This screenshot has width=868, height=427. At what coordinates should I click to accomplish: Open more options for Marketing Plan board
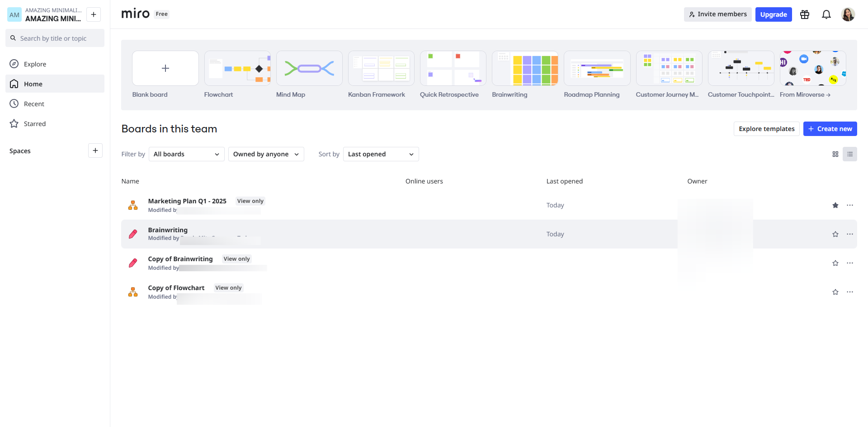click(x=850, y=205)
